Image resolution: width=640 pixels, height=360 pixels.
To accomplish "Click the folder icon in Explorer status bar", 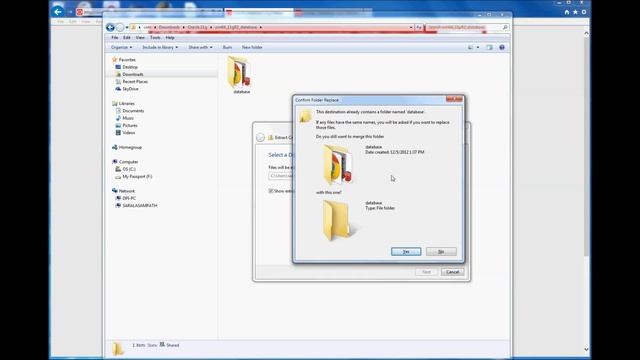I will tap(118, 349).
